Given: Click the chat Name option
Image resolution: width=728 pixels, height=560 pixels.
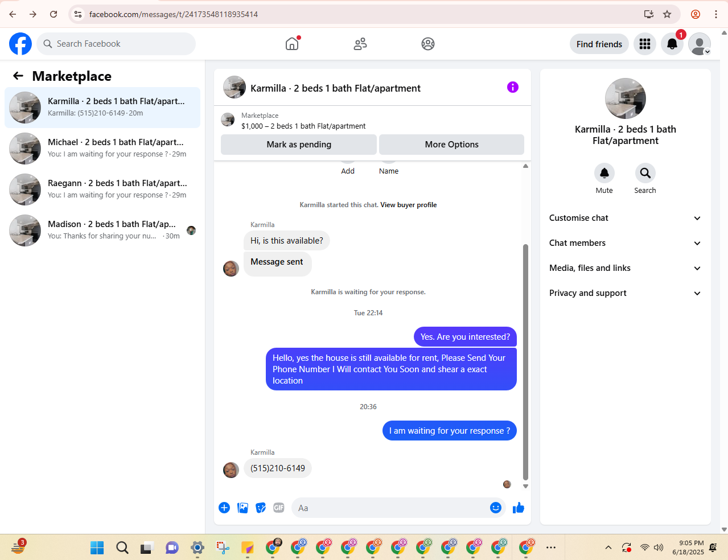Looking at the screenshot, I should click(389, 171).
